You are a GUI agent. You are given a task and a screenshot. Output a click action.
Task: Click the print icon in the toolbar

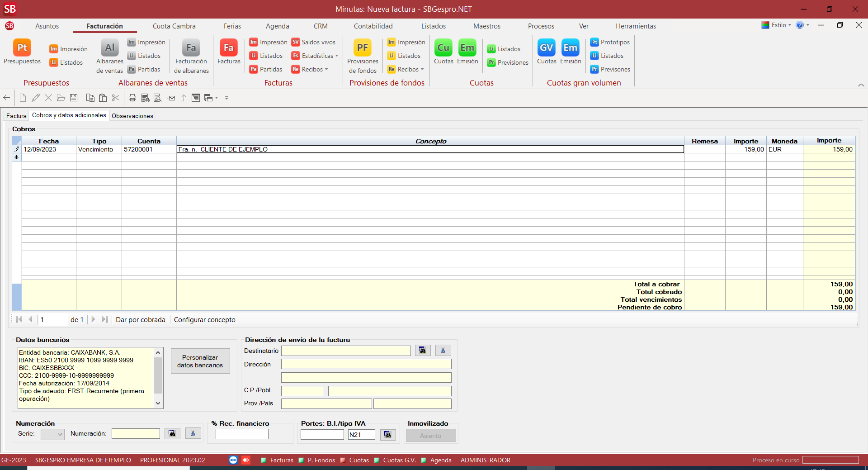coord(132,98)
